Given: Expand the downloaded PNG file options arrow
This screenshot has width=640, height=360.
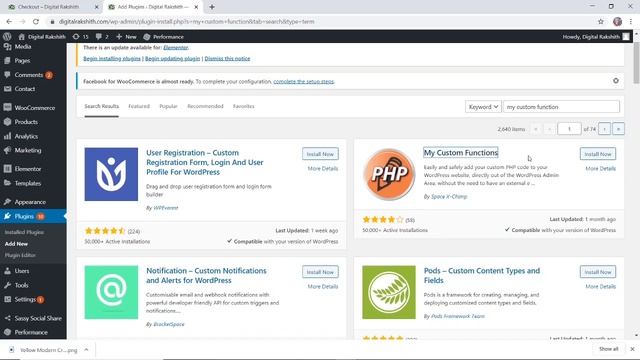Looking at the screenshot, I should (86, 350).
